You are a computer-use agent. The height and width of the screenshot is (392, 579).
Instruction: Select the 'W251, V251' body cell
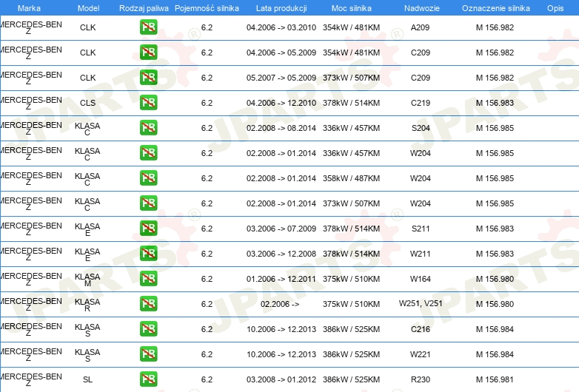pyautogui.click(x=421, y=303)
